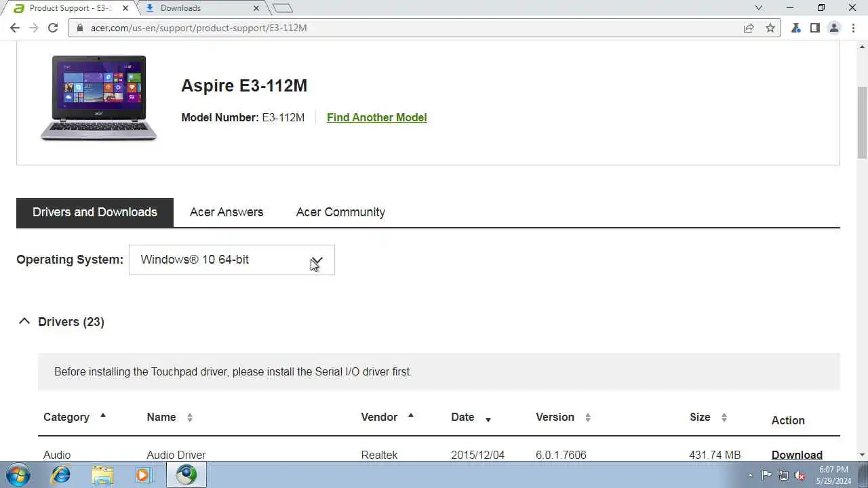Image resolution: width=868 pixels, height=488 pixels.
Task: Sort the table by Version
Action: pyautogui.click(x=563, y=417)
